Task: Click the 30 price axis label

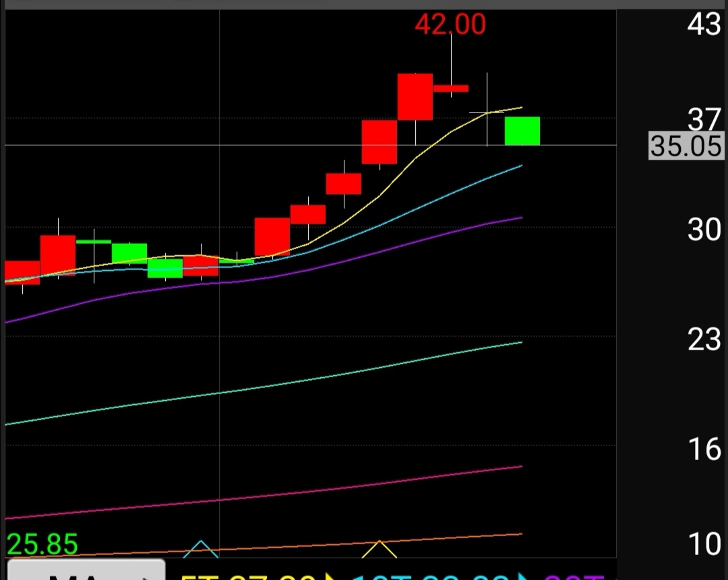Action: coord(704,230)
